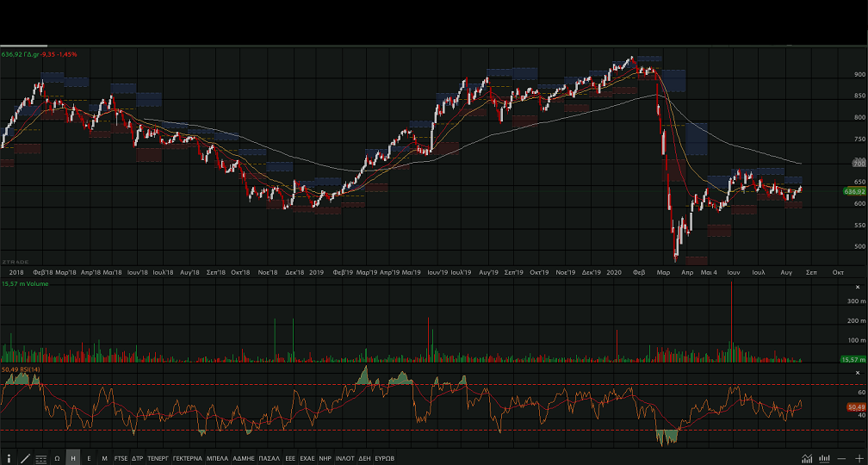Viewport: 868px width, 465px height.
Task: Click the green 636,92 current price marker
Action: [x=854, y=191]
